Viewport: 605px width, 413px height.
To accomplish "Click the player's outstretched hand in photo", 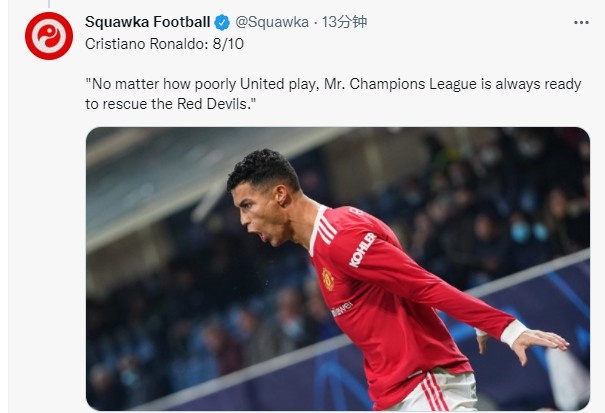I will (540, 344).
